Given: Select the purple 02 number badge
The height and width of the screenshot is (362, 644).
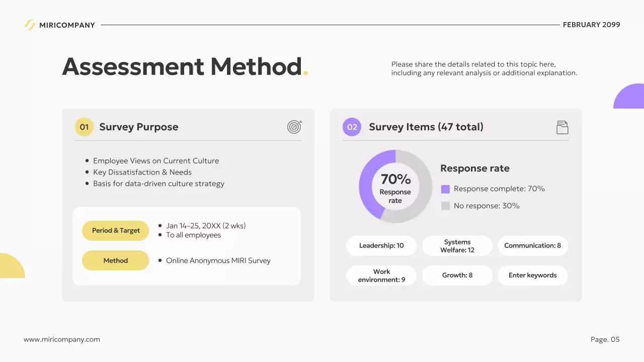Looking at the screenshot, I should pos(352,127).
